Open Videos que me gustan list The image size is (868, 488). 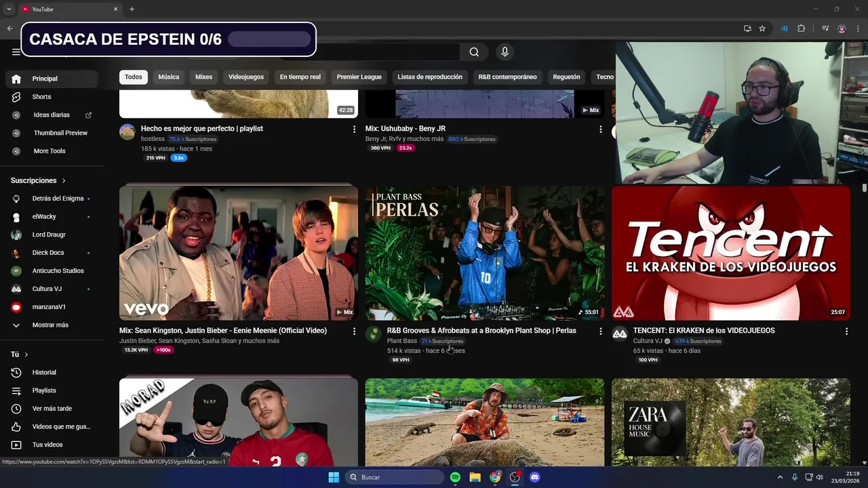(x=53, y=427)
